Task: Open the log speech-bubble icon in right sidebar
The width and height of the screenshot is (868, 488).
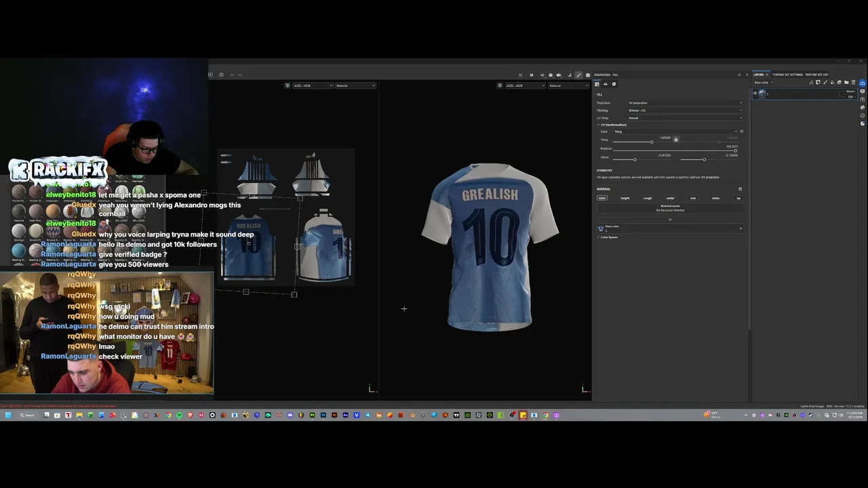Action: point(863,91)
